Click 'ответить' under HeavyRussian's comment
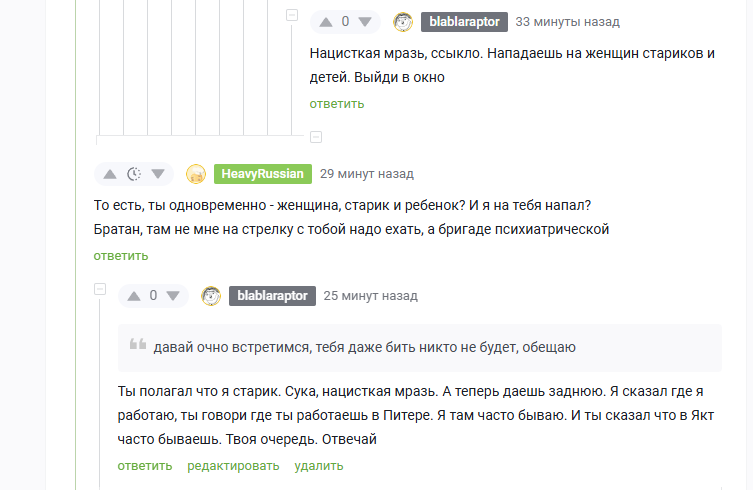753x490 pixels. 121,255
